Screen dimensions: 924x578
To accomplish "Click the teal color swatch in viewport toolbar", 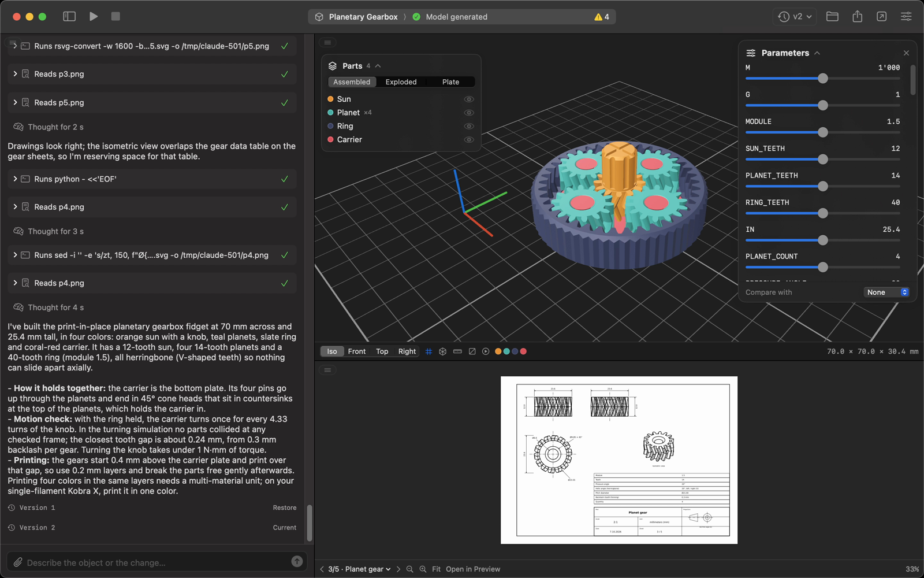I will click(x=506, y=351).
